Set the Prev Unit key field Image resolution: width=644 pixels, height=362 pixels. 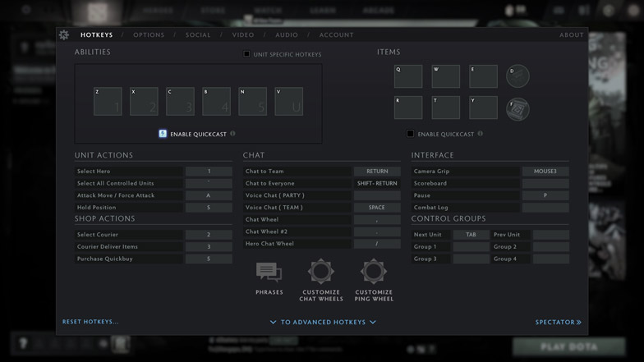(x=550, y=235)
